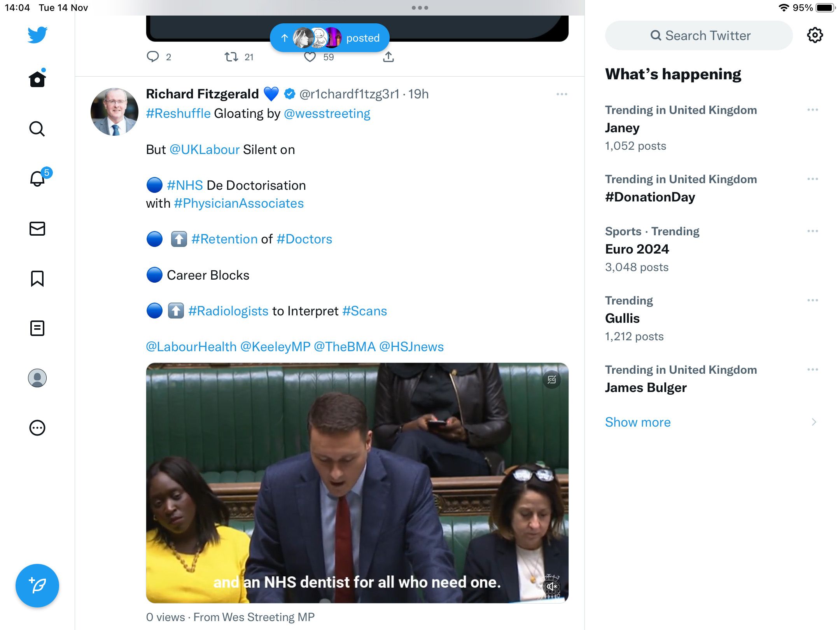Open @LabourHealth mention

pos(191,347)
